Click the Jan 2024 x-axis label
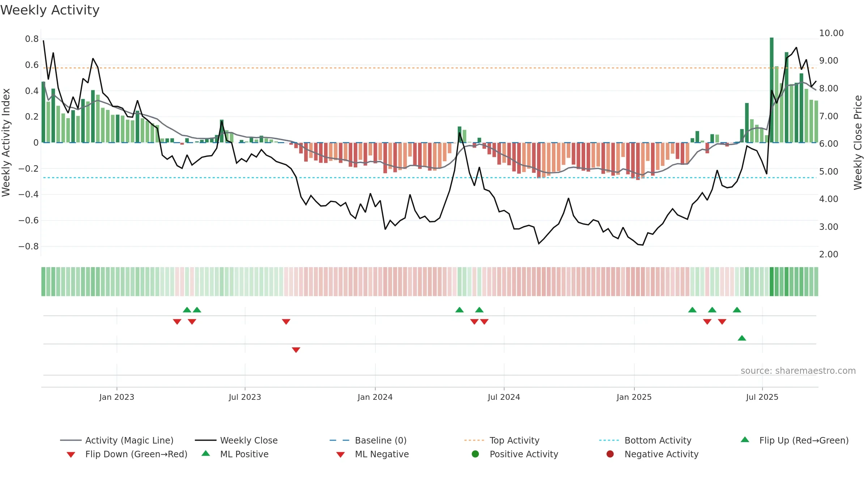 pos(375,397)
